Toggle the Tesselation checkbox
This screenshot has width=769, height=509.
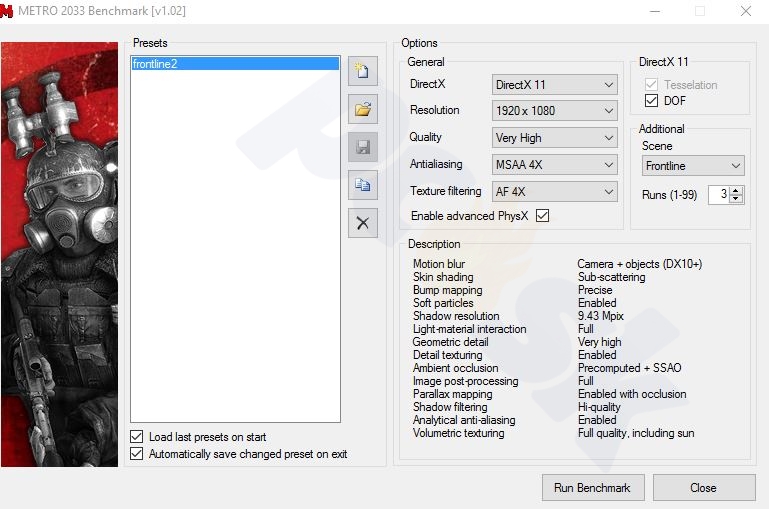coord(651,84)
